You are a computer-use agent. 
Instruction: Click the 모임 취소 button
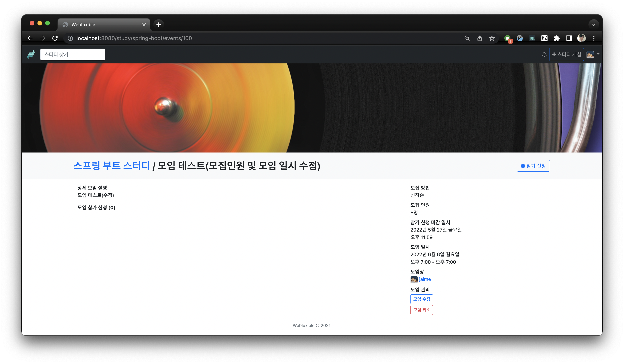coord(421,310)
